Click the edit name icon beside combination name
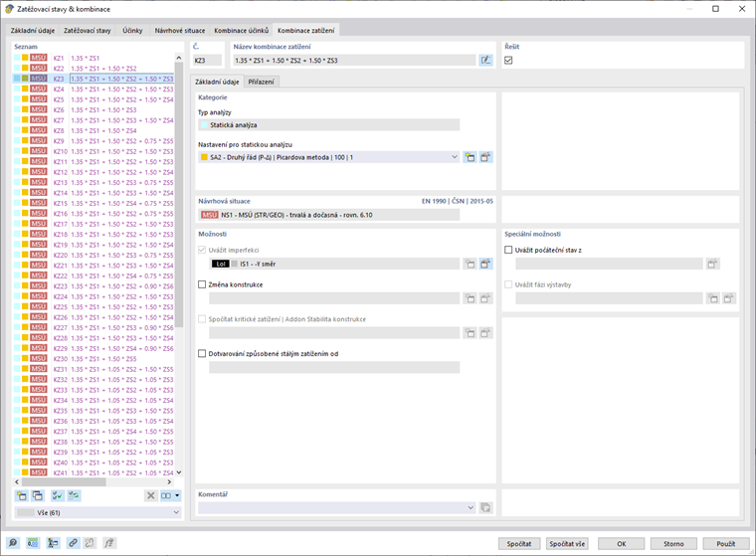The image size is (756, 556). tap(485, 61)
